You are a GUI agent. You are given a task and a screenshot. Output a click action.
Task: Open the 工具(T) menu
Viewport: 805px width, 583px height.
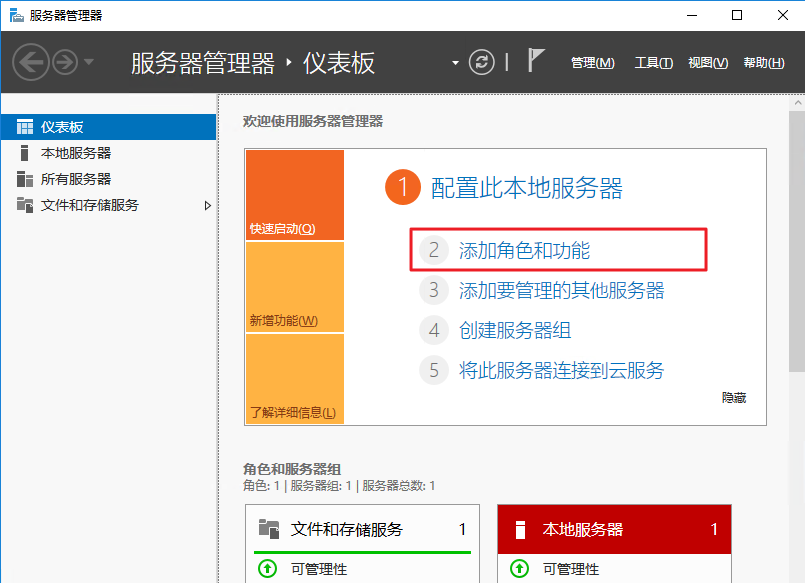tap(654, 63)
